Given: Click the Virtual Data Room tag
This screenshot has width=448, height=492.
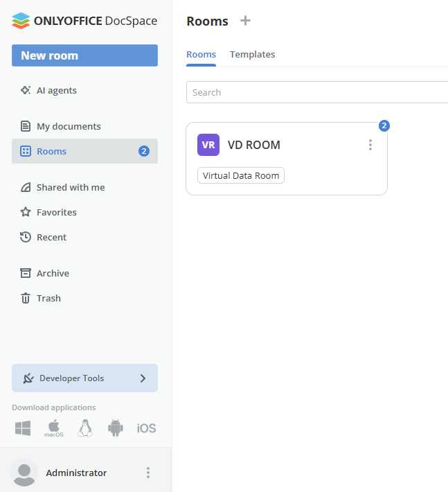Looking at the screenshot, I should [241, 175].
